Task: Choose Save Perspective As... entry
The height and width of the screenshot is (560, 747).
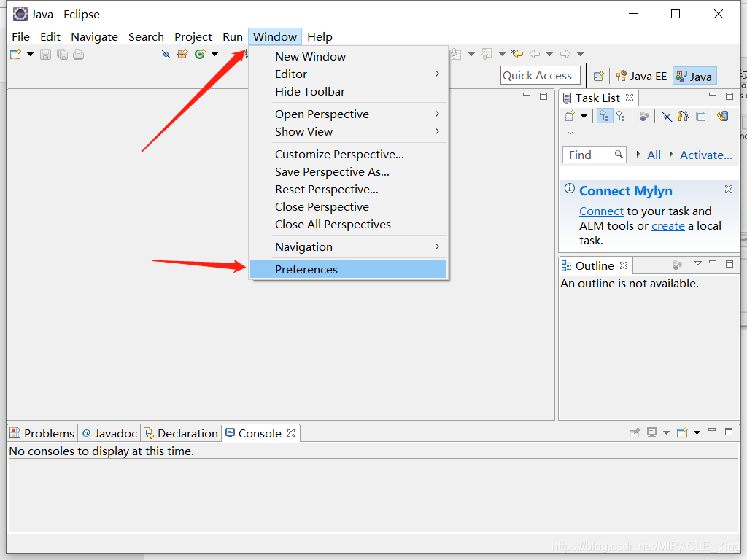Action: point(348,171)
